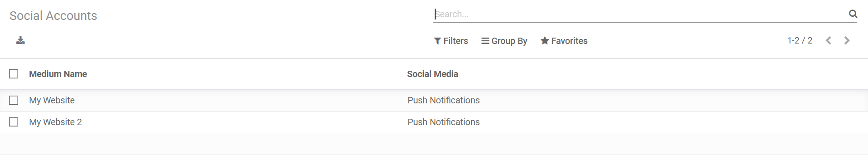
Task: Open the Filters dropdown
Action: [x=451, y=41]
